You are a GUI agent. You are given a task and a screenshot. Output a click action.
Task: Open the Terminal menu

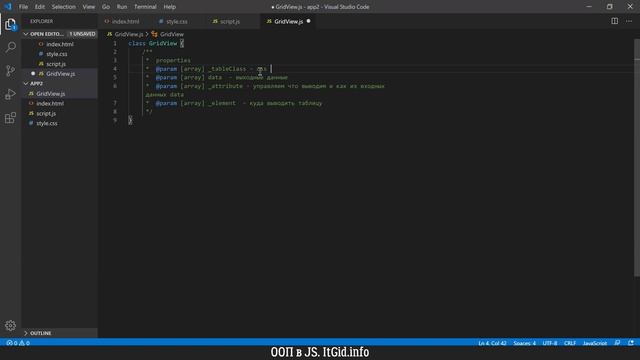pos(145,7)
